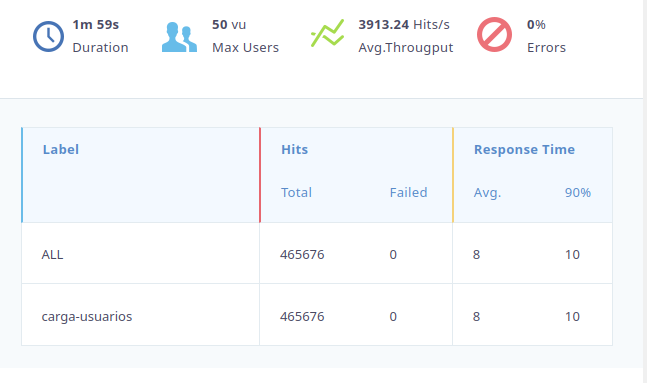Select the 3913.24 Hits/s value
Viewport: 647px width, 383px height.
404,25
